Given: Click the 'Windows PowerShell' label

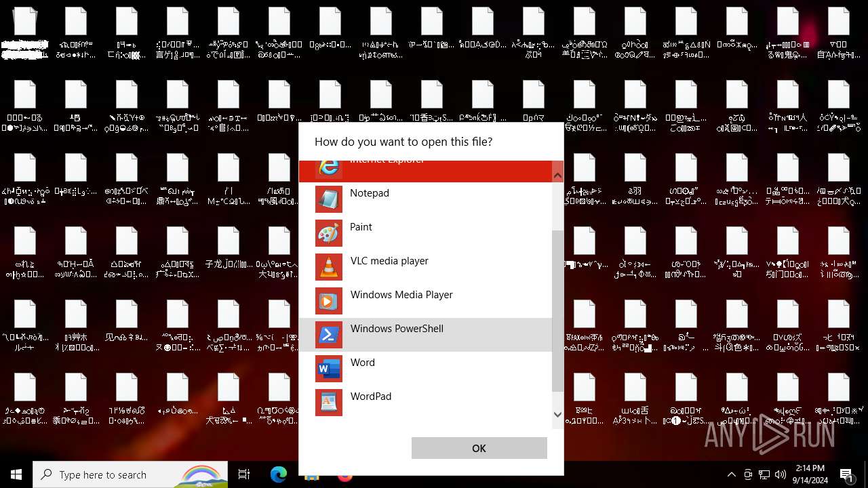Looking at the screenshot, I should point(397,329).
